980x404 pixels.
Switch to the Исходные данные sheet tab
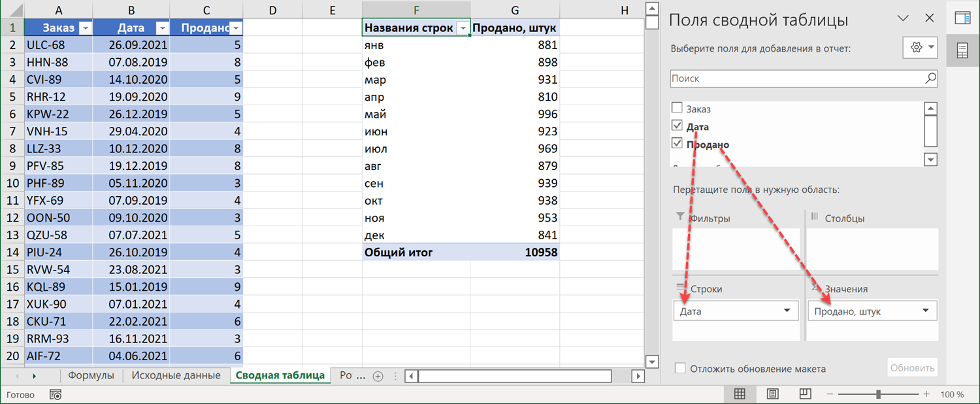coord(176,375)
